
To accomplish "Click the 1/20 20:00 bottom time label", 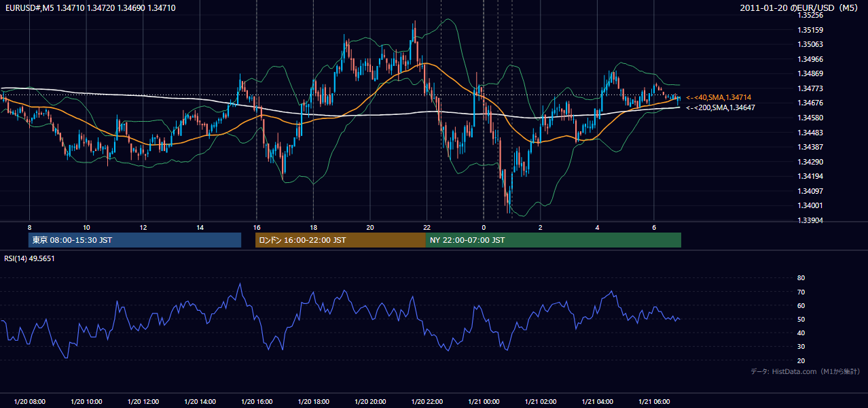I will point(369,402).
